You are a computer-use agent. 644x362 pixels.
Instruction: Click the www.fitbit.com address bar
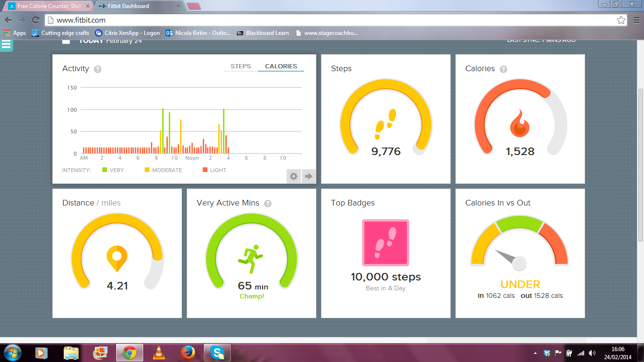[x=330, y=20]
